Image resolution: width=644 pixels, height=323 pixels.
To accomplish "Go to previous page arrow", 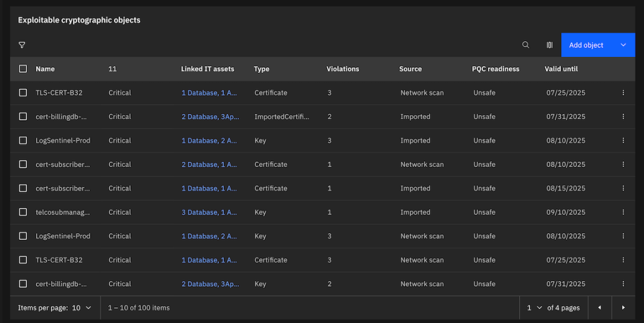I will [x=599, y=307].
